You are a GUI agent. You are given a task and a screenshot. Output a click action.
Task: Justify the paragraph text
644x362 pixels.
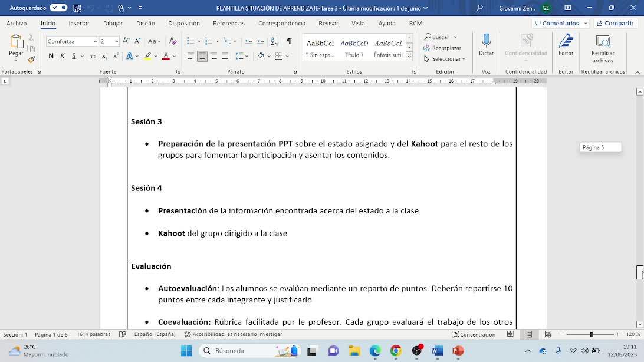pos(225,56)
